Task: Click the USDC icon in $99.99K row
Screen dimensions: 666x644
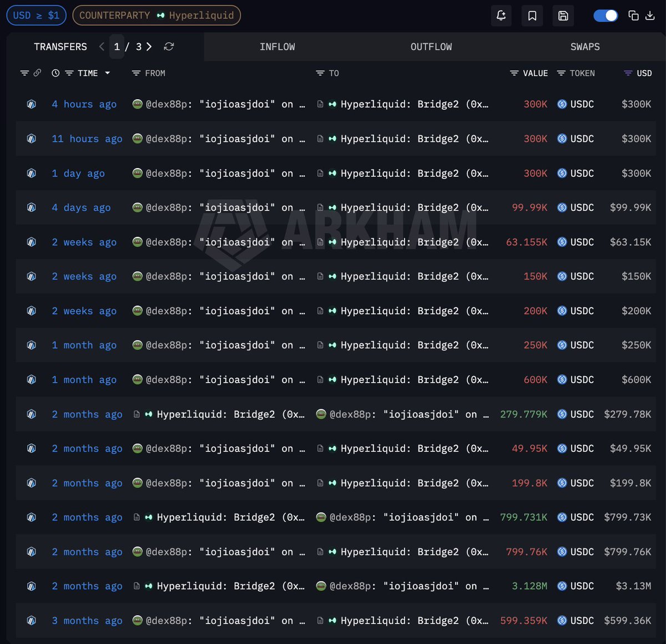Action: point(562,207)
